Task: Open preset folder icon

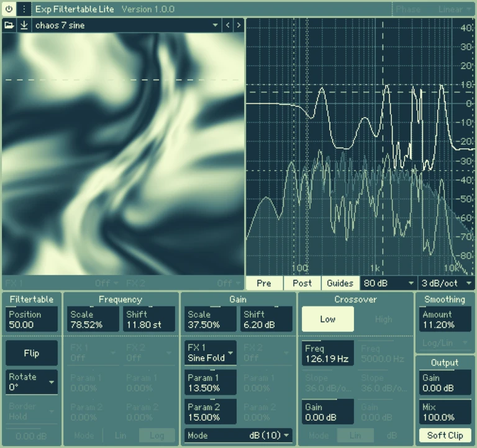Action: click(x=9, y=25)
